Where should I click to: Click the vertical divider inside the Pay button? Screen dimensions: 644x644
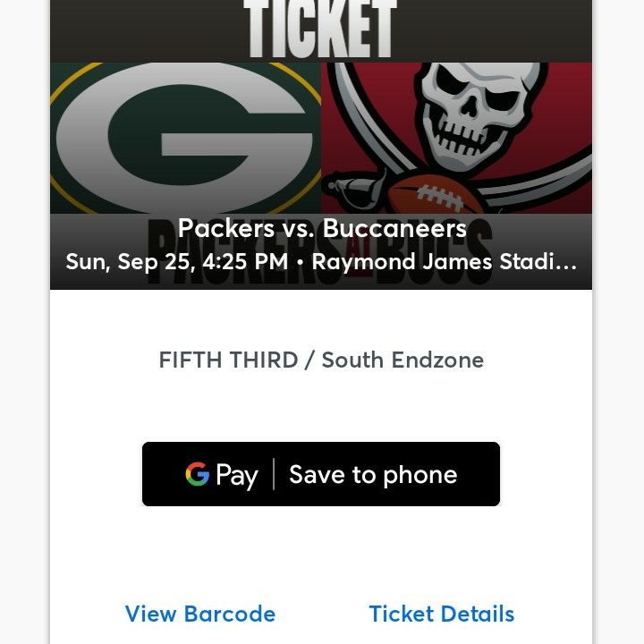(274, 474)
